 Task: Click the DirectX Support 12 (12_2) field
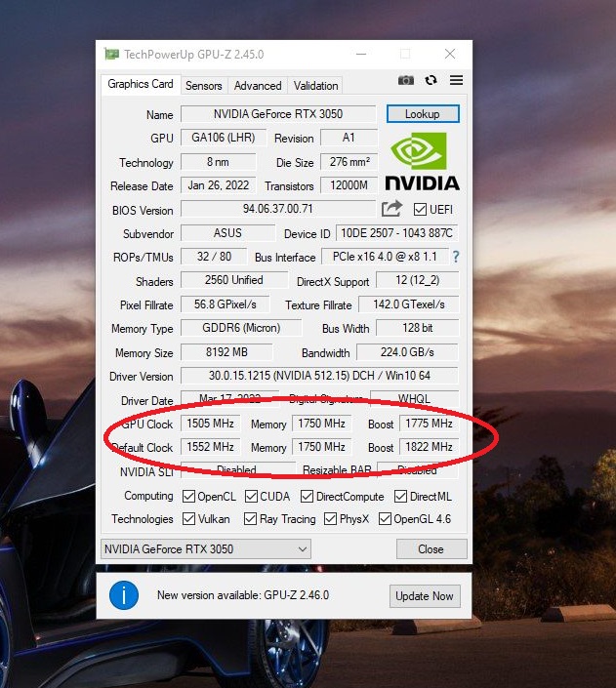coord(418,280)
